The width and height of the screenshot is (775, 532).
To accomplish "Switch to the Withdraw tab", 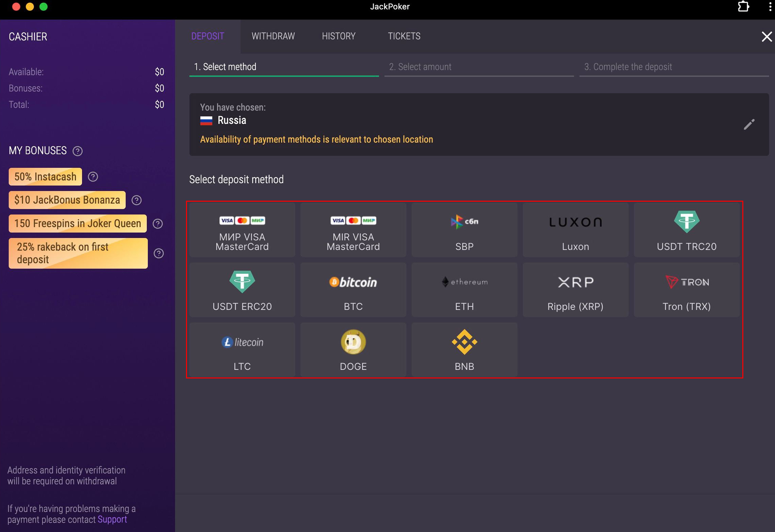I will [x=273, y=36].
